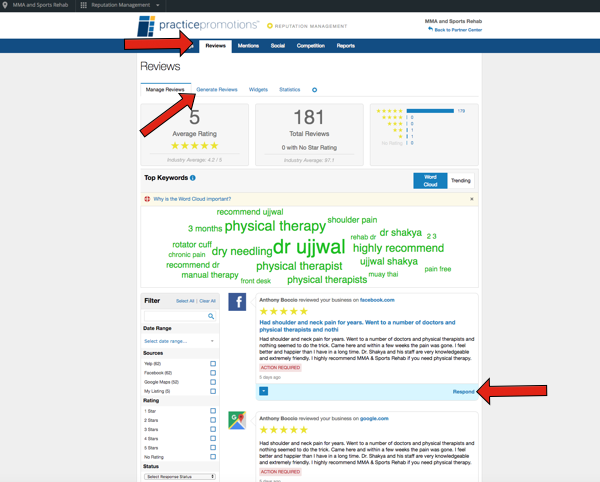Click the settings gear icon after Statistics tab

(315, 90)
